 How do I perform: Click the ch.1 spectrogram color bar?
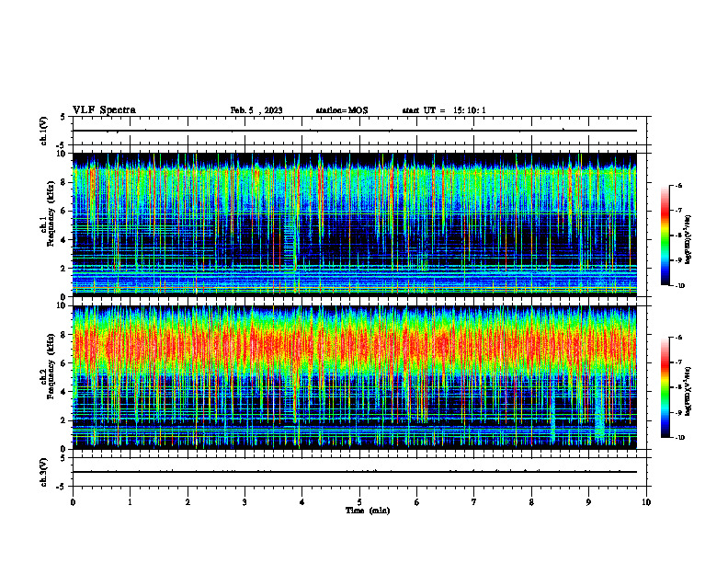tap(665, 236)
